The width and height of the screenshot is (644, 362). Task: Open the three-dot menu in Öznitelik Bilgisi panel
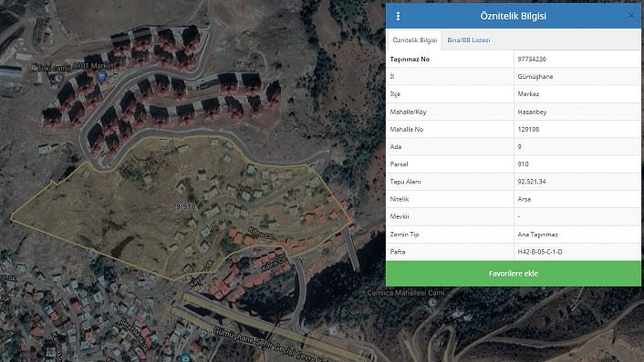tap(398, 16)
